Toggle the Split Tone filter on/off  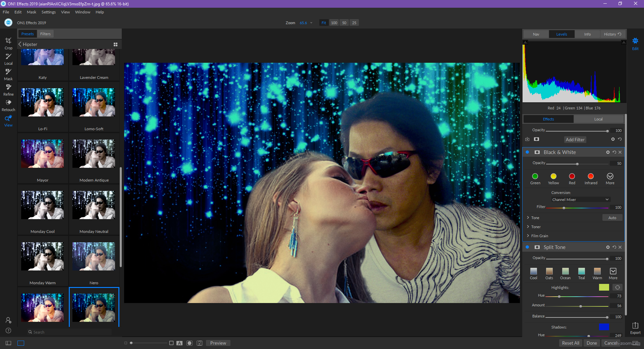tap(527, 247)
